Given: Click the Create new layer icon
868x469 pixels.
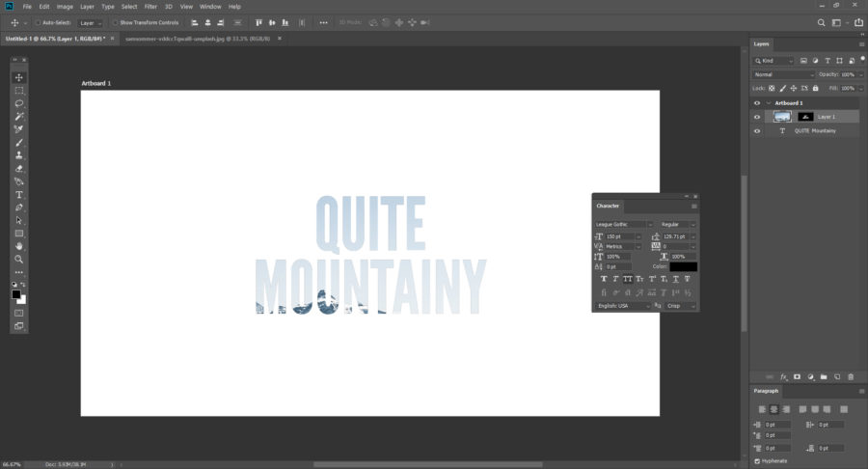Looking at the screenshot, I should (x=837, y=377).
